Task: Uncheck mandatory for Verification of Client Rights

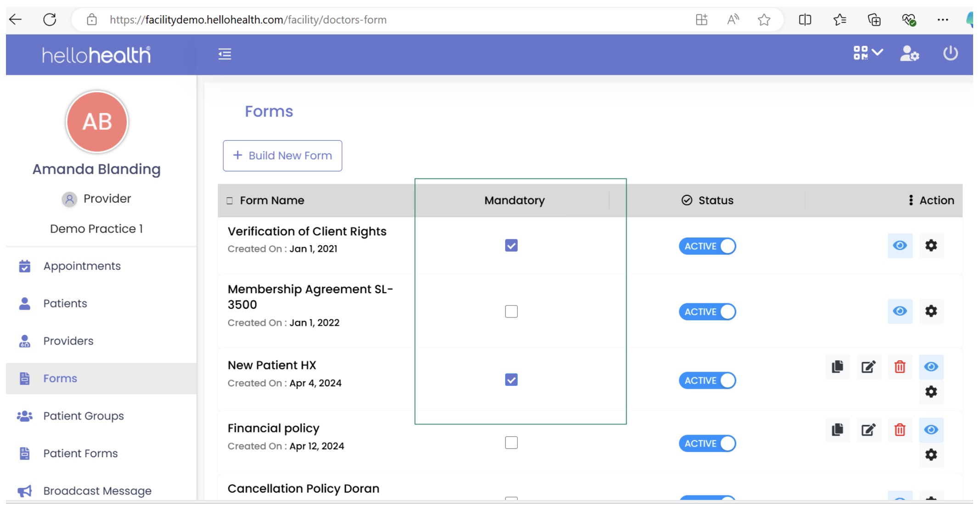Action: click(511, 245)
